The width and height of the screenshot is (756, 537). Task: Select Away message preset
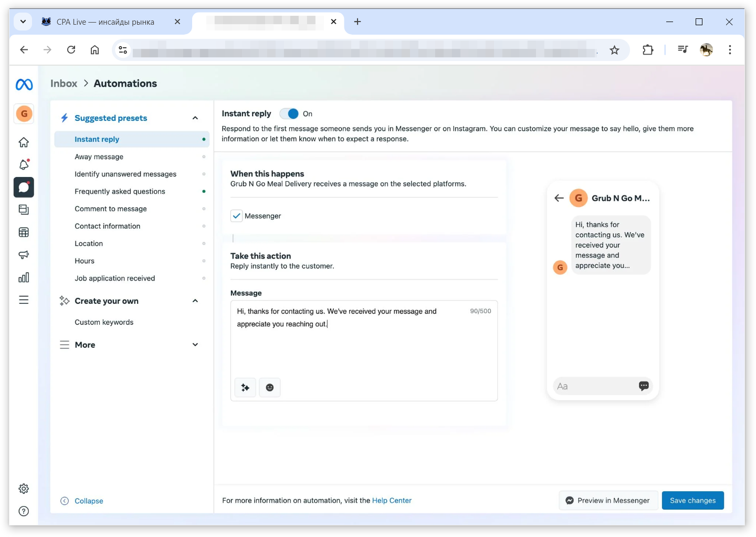click(132, 157)
